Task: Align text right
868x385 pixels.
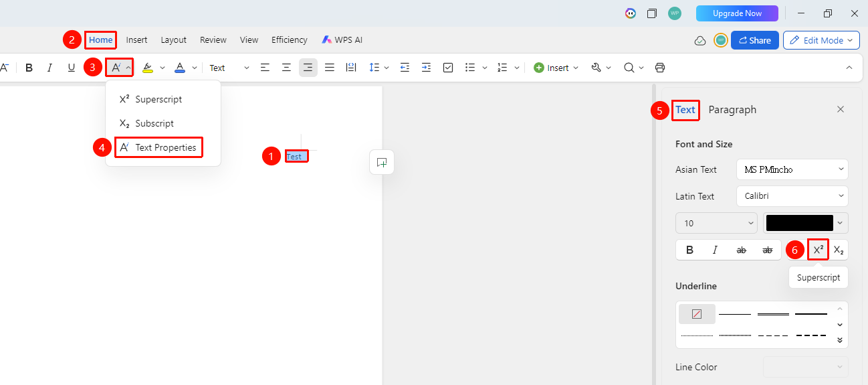Action: pyautogui.click(x=308, y=68)
